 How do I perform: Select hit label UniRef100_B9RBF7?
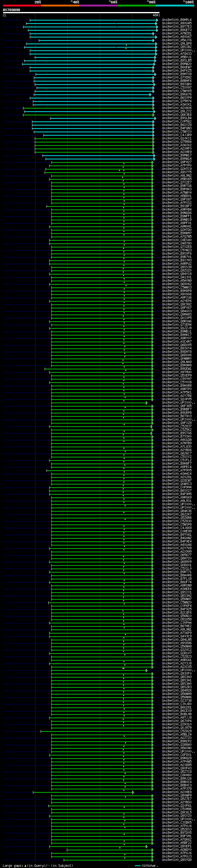tap(177, 410)
